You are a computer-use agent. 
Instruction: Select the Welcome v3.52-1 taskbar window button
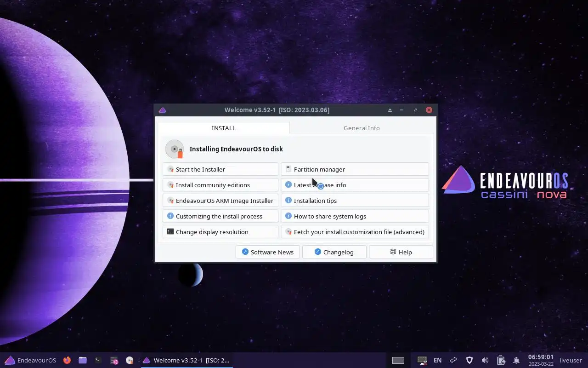(x=186, y=360)
